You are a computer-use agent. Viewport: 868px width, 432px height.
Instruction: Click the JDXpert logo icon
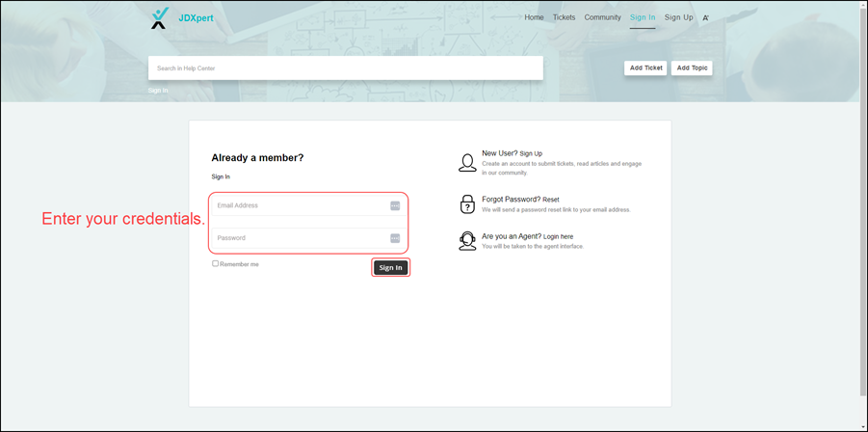coord(160,18)
